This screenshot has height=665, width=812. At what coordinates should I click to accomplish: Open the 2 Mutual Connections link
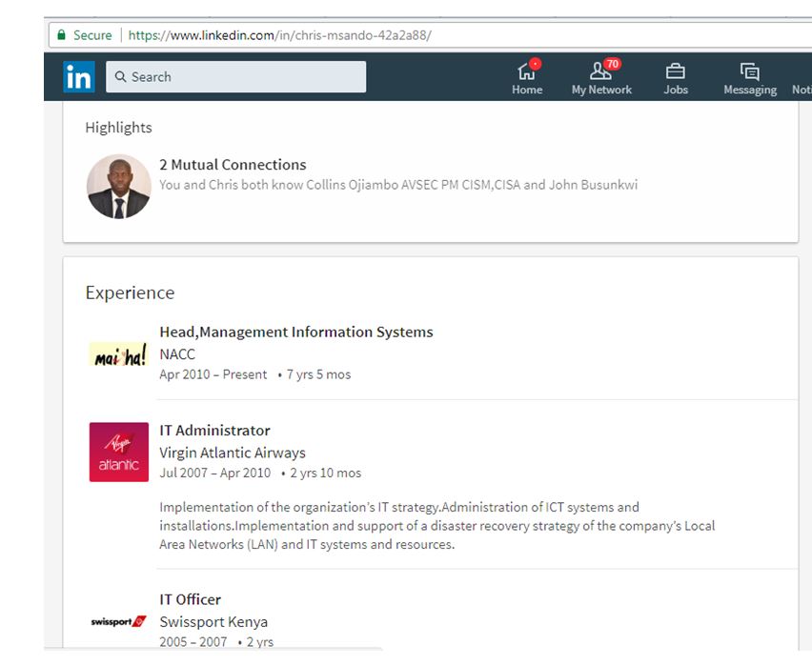coord(233,165)
